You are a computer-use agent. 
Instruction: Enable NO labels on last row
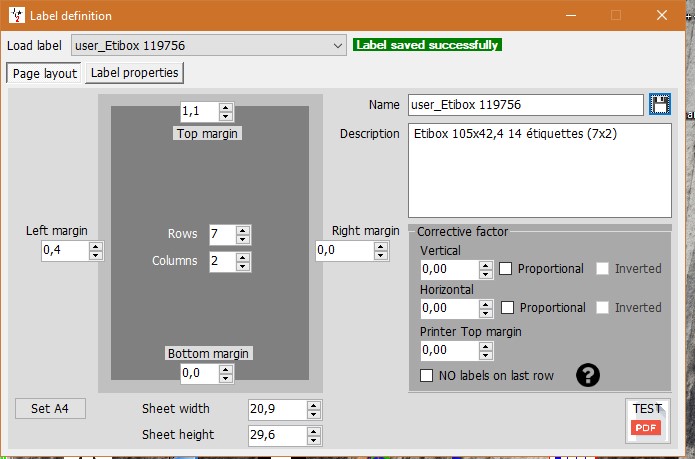[x=426, y=376]
